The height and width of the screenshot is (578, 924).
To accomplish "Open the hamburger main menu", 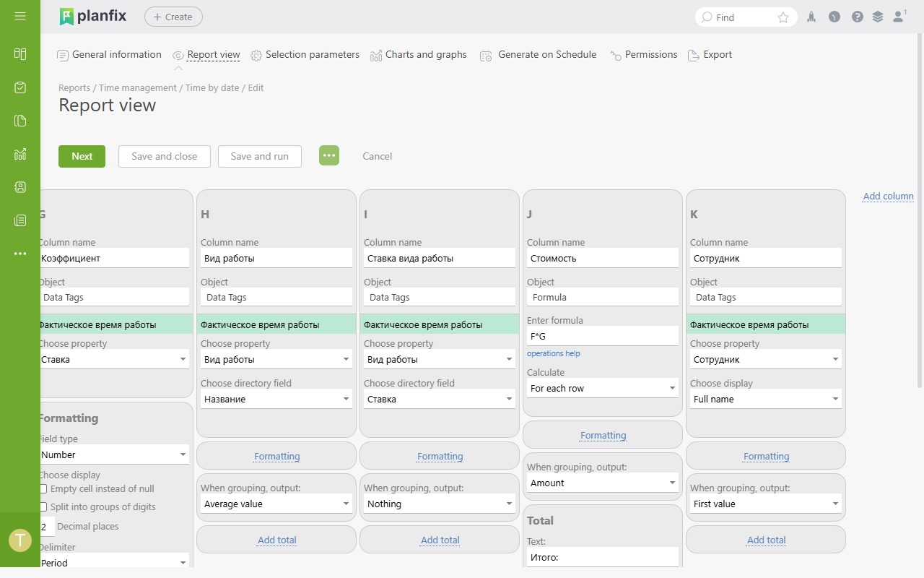I will click(x=20, y=16).
